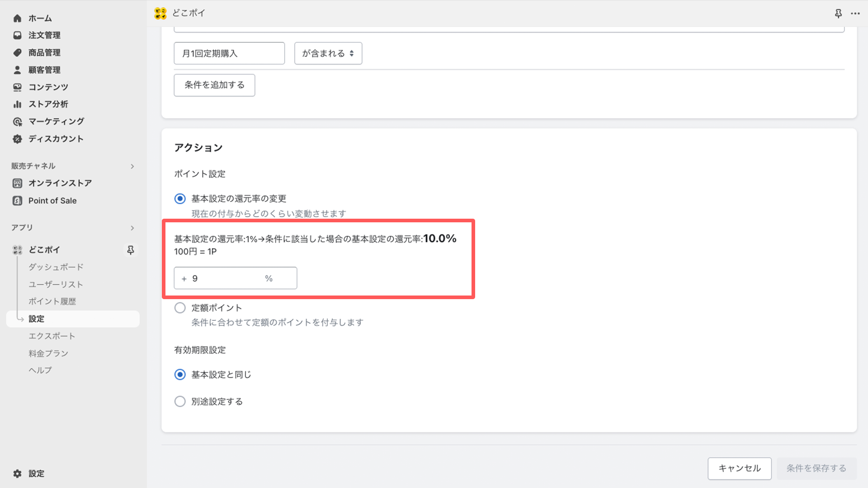Click 条件を追加する button
Screen dimensions: 868x488
(x=215, y=84)
